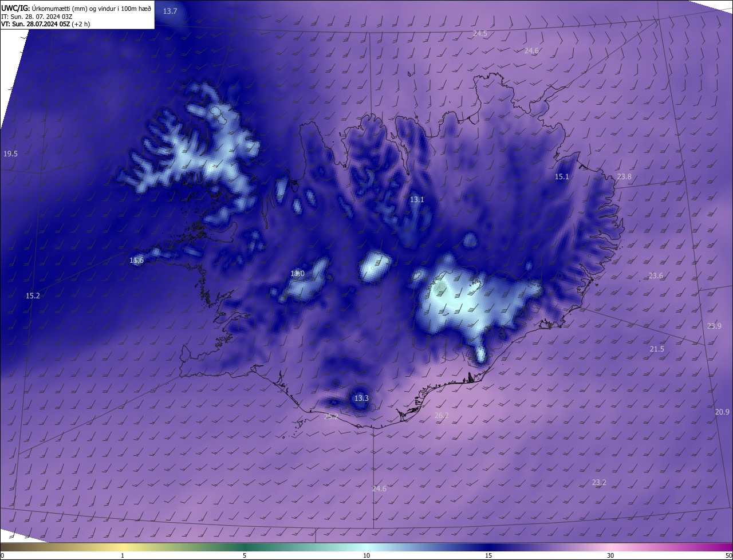Click the 24.5 value label
This screenshot has width=733, height=560.
[480, 34]
